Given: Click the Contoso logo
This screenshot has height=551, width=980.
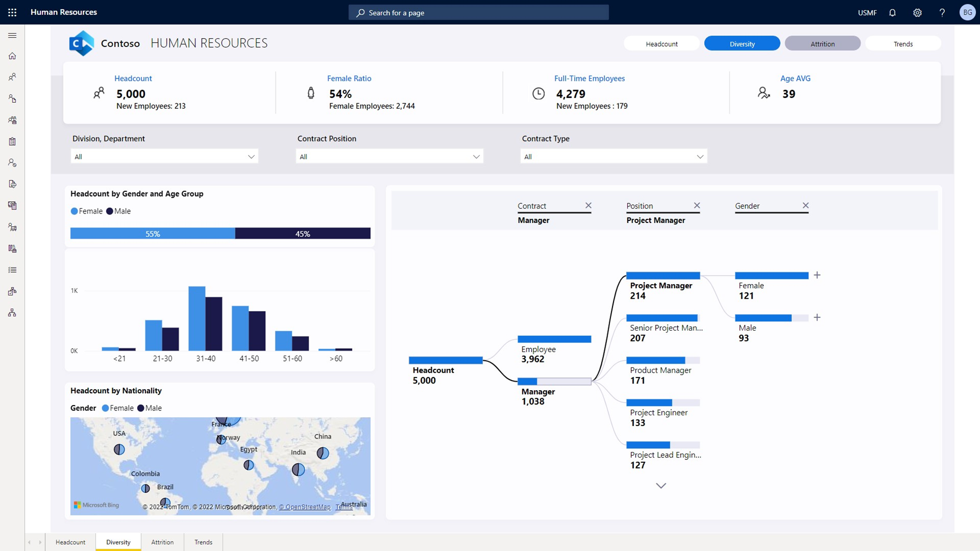Looking at the screenshot, I should [x=81, y=43].
